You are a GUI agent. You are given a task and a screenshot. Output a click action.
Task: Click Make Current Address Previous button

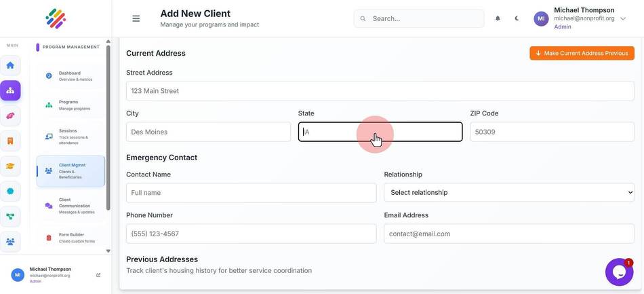click(582, 53)
